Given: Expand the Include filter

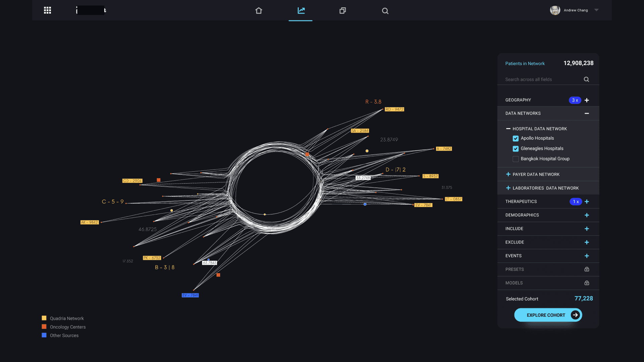Looking at the screenshot, I should click(x=587, y=229).
